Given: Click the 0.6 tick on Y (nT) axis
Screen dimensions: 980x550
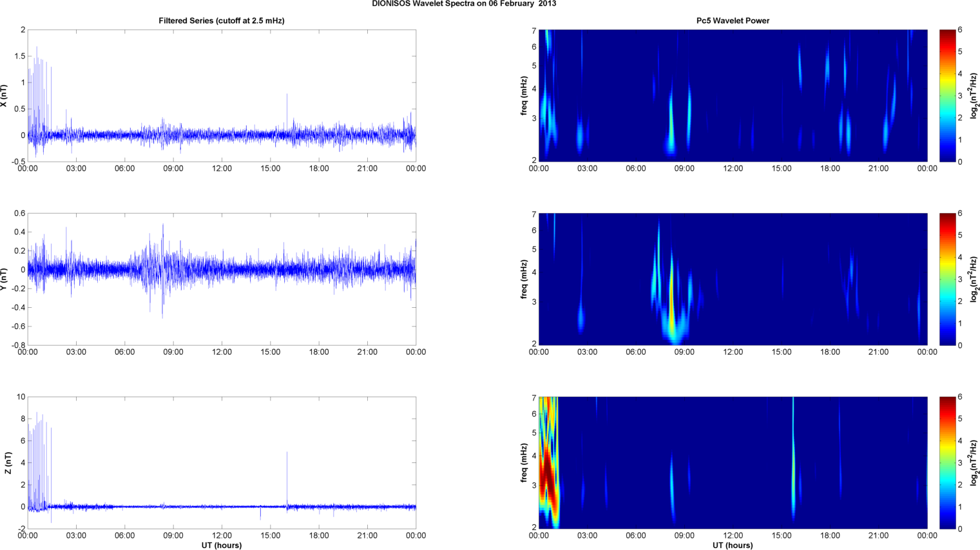Looking at the screenshot, I should click(x=20, y=213).
